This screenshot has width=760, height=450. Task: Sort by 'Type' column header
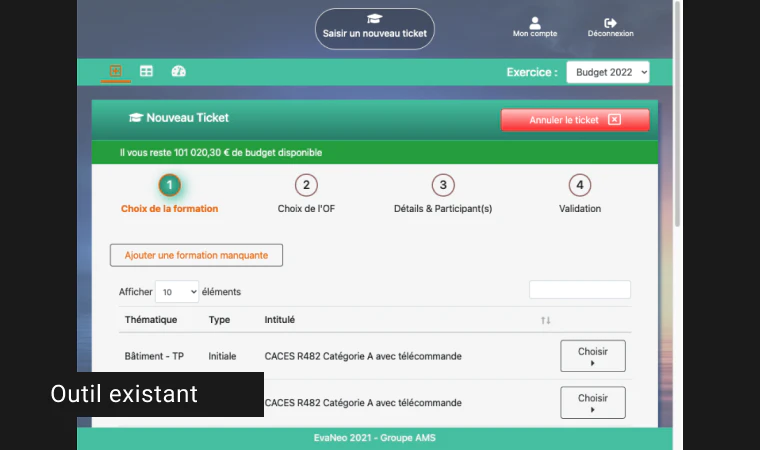pyautogui.click(x=219, y=320)
